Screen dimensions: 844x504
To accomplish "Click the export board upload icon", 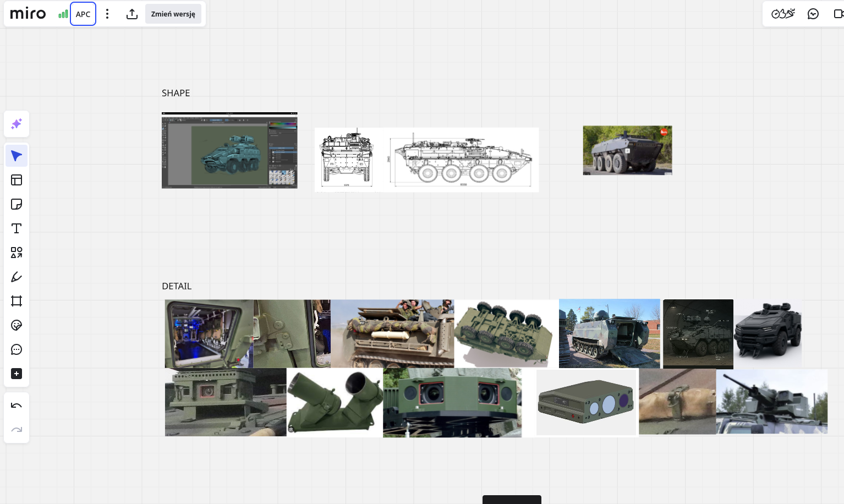I will 132,14.
